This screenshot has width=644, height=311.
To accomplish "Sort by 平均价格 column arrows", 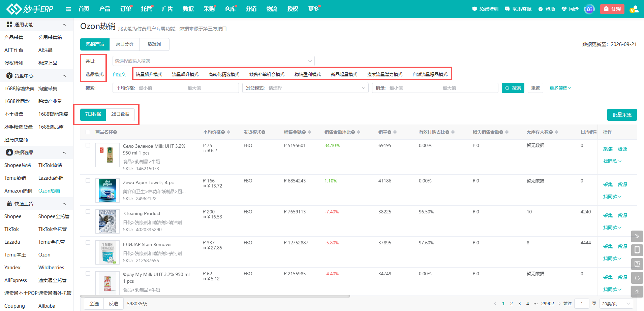I will (x=228, y=132).
